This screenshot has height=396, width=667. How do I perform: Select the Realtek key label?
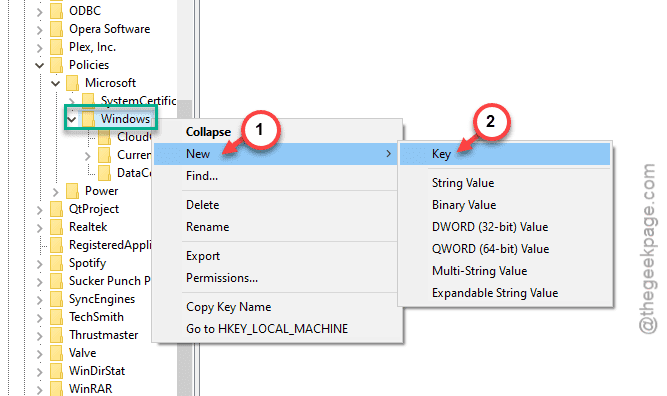[88, 227]
